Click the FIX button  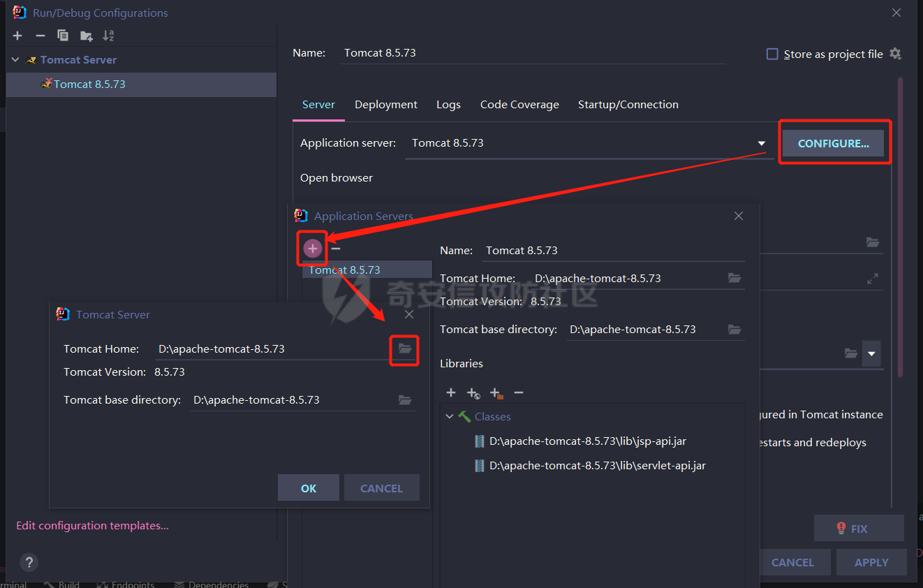tap(859, 529)
